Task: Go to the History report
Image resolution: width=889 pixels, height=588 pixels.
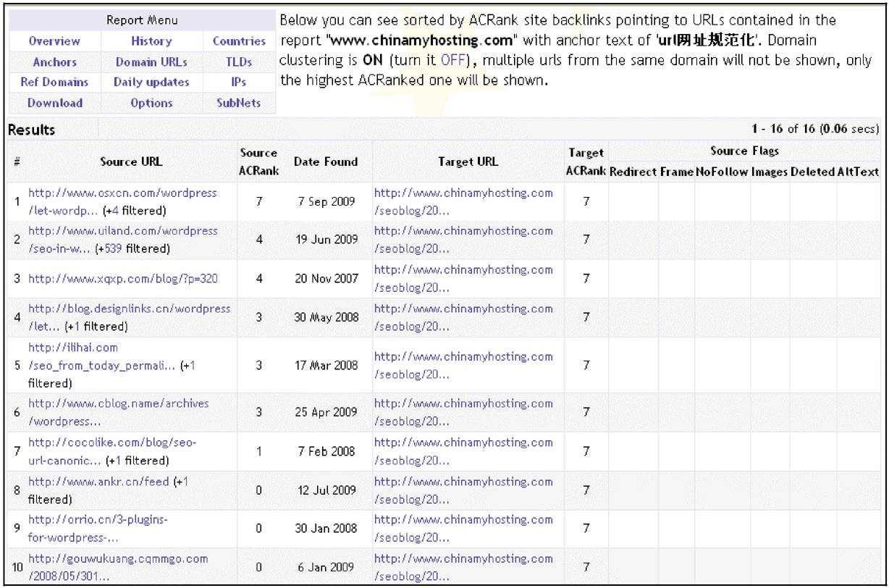Action: 151,41
